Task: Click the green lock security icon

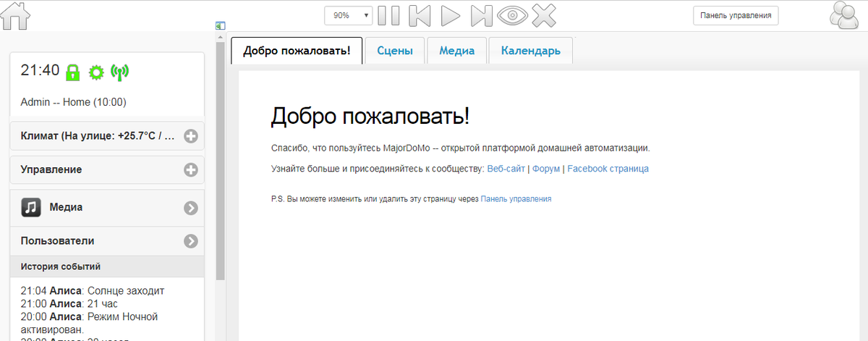Action: 72,72
